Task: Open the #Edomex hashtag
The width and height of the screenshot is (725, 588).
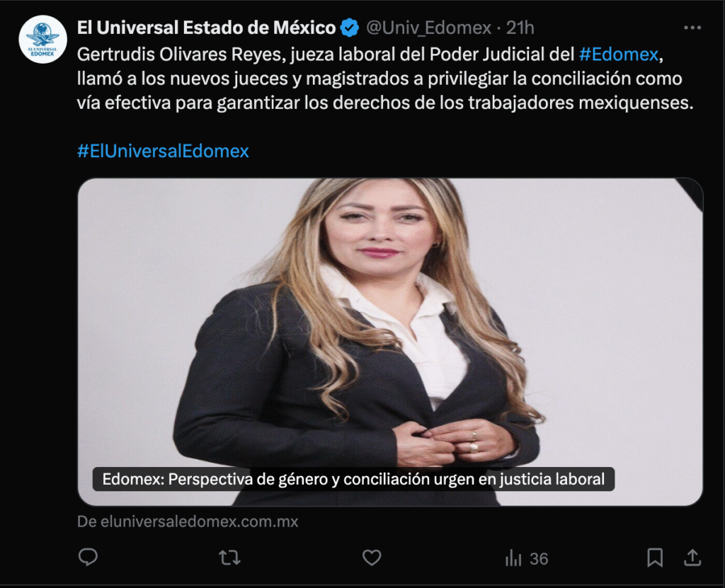Action: click(x=618, y=54)
